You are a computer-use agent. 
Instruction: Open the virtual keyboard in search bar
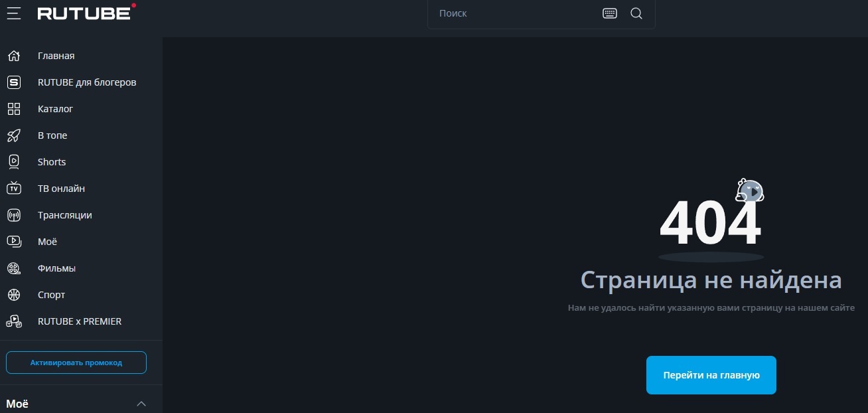(609, 13)
